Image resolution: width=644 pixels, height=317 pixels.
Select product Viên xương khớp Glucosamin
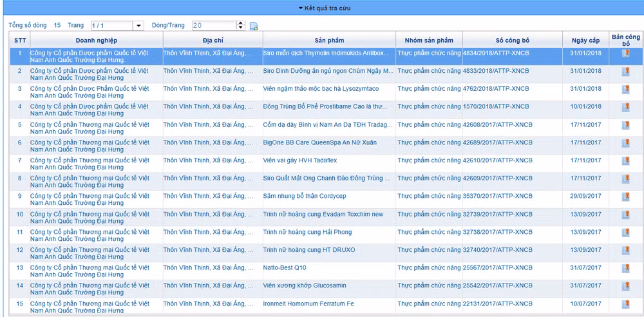[x=305, y=286]
